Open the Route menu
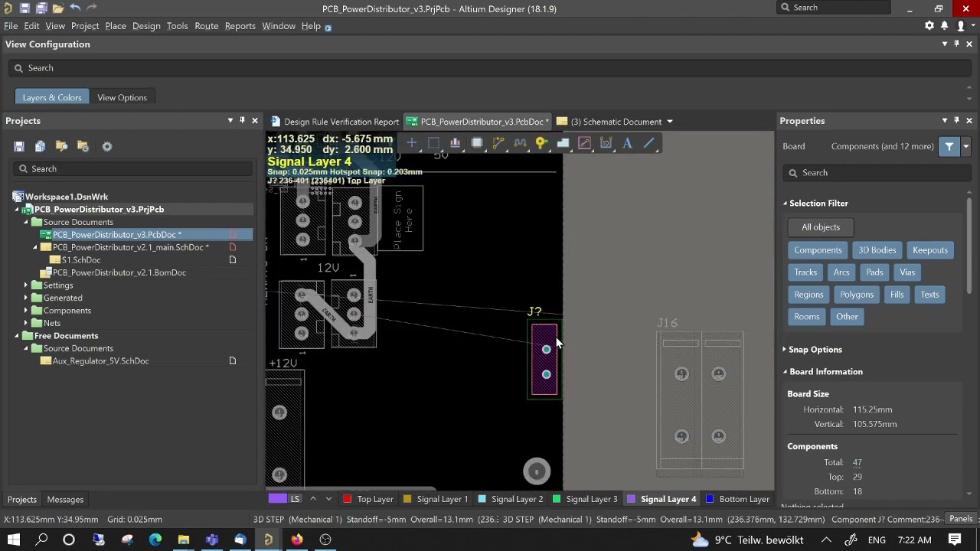The height and width of the screenshot is (551, 980). point(206,26)
